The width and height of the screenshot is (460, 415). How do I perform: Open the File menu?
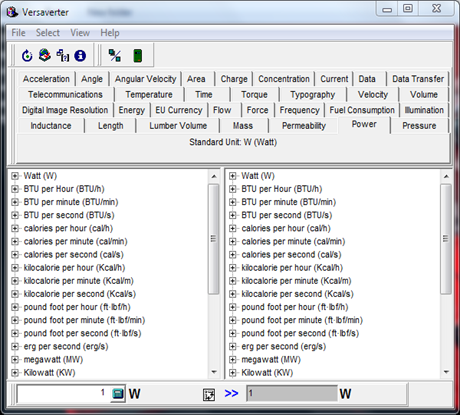18,33
